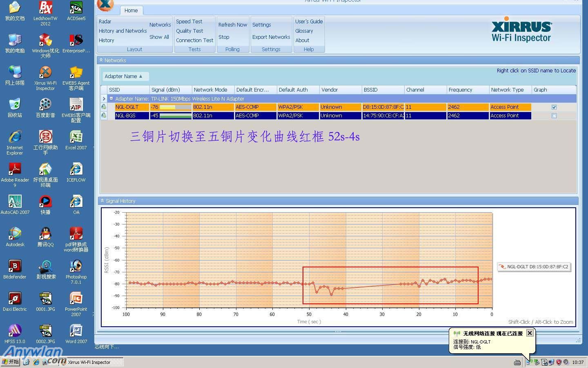Screen dimensions: 588x368
Task: Switch to the Home ribbon tab
Action: point(131,10)
